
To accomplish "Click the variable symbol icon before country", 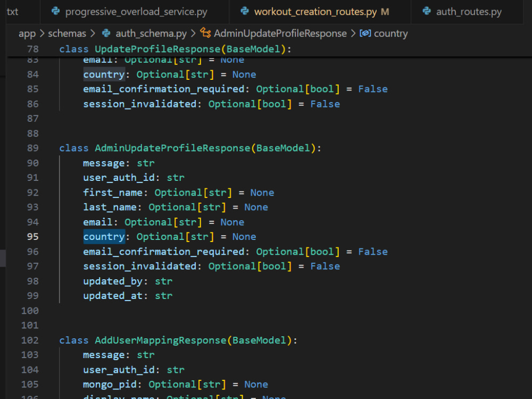I will [365, 33].
